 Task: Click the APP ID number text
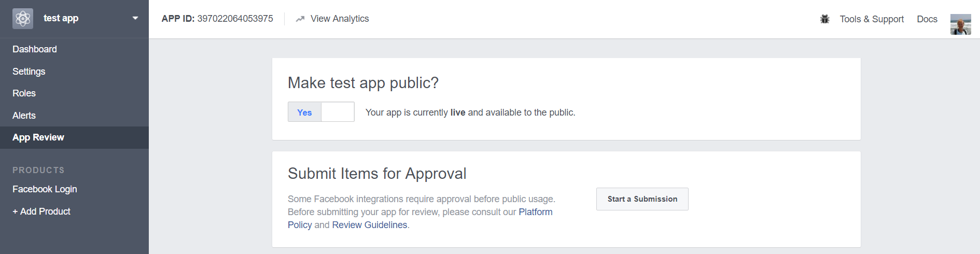pyautogui.click(x=235, y=19)
